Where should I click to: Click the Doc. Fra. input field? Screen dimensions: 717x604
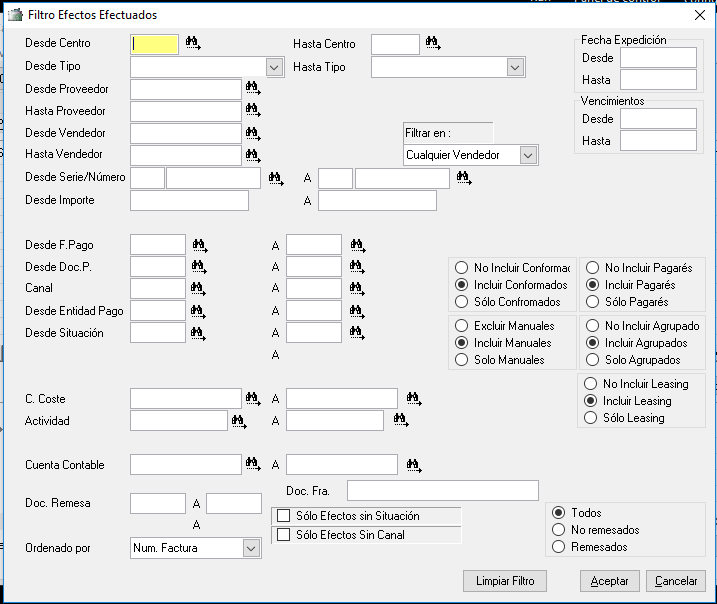click(443, 491)
